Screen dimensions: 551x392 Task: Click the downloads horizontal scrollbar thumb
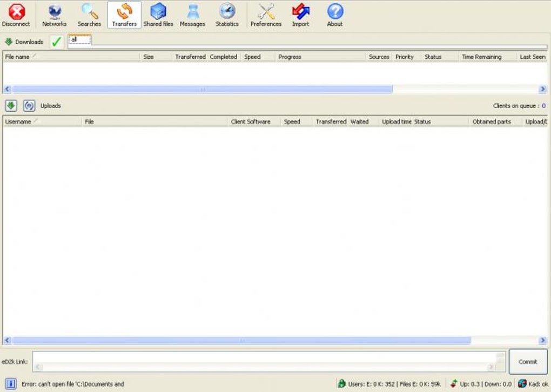coord(203,89)
